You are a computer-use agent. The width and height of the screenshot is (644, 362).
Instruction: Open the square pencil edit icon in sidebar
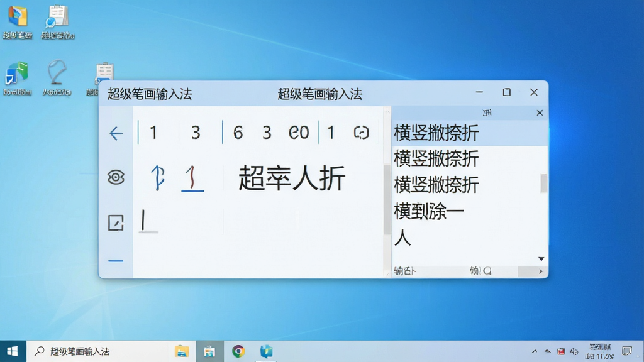pos(116,223)
